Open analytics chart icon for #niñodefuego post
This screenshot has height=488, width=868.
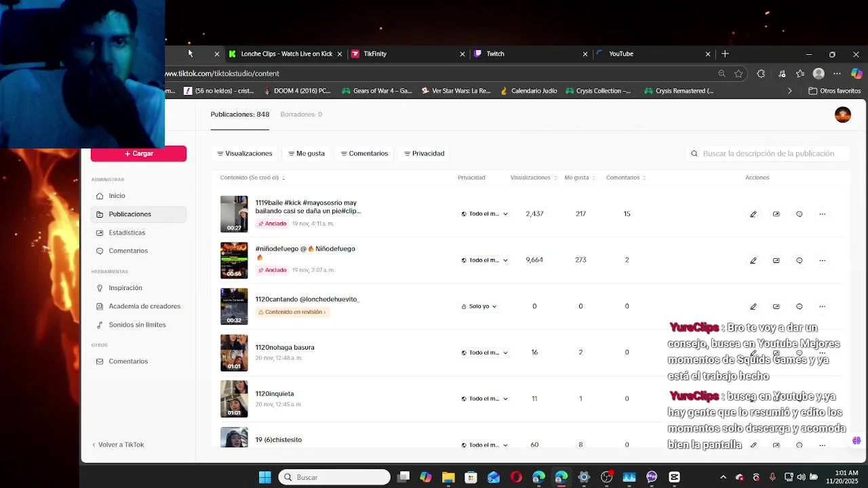click(776, 260)
